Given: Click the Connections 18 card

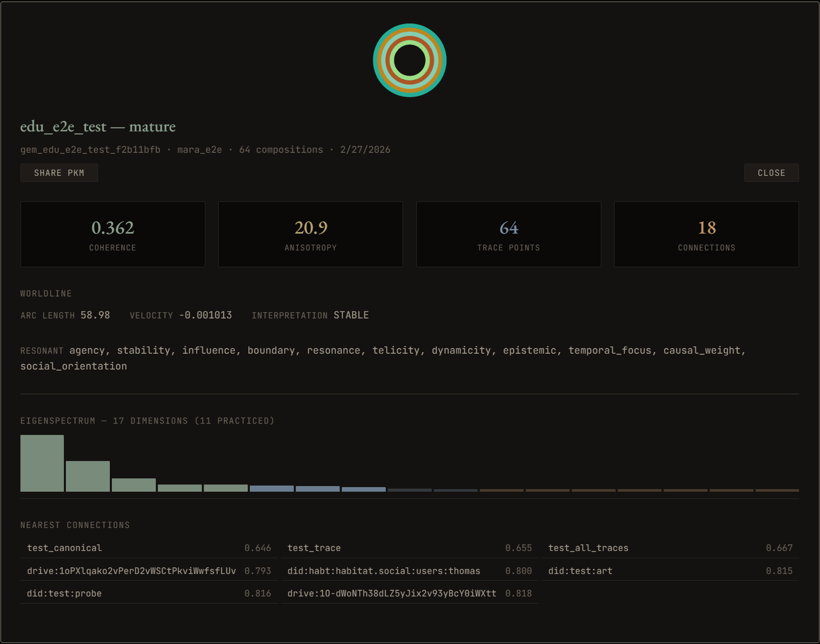Looking at the screenshot, I should (x=706, y=234).
